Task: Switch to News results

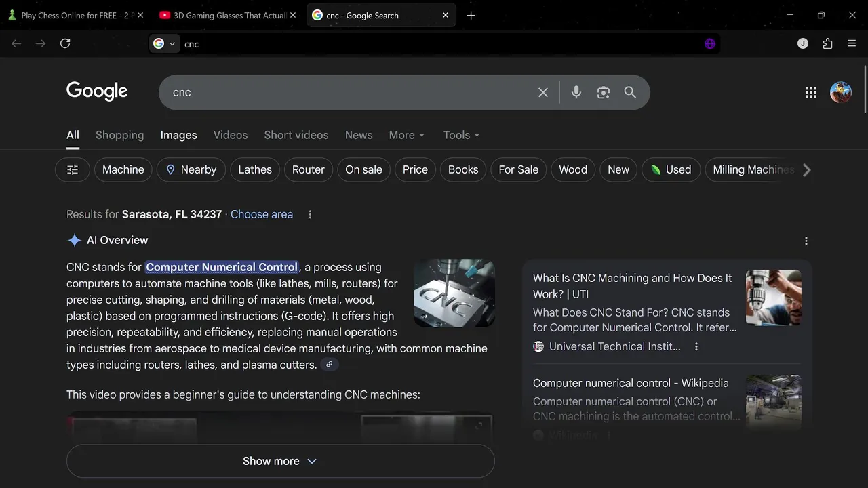Action: [359, 135]
